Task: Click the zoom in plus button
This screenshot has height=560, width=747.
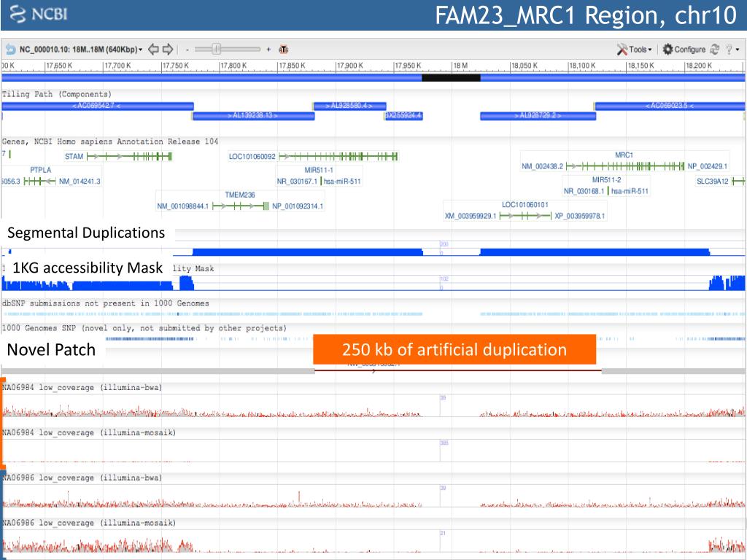Action: [x=268, y=50]
